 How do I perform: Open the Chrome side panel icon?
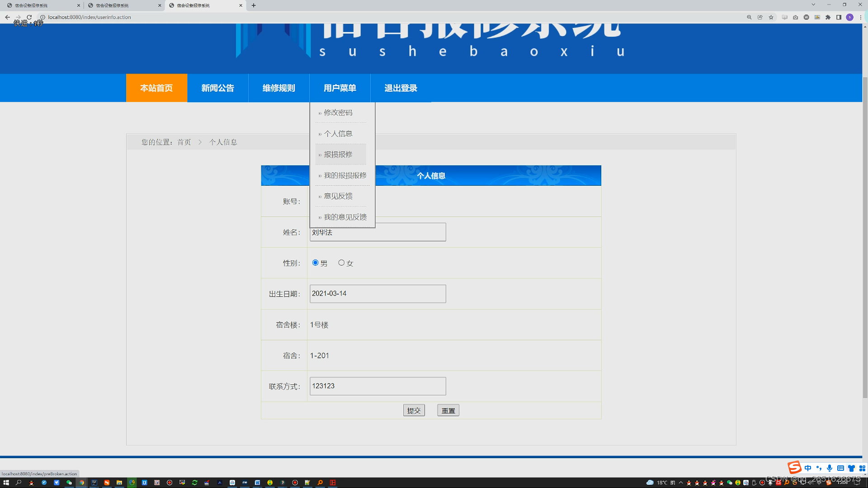(x=839, y=17)
